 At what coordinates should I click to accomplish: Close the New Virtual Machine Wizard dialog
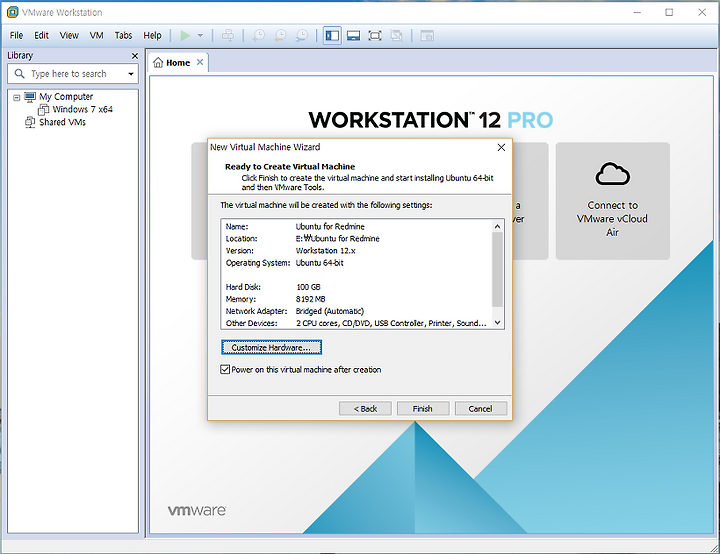coord(501,147)
